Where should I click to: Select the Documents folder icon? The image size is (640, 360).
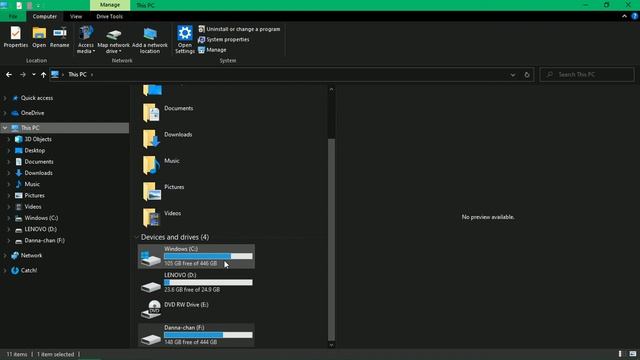click(151, 112)
